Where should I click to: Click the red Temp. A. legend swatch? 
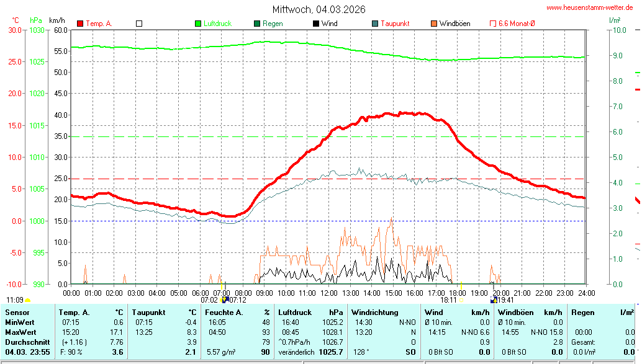80,24
